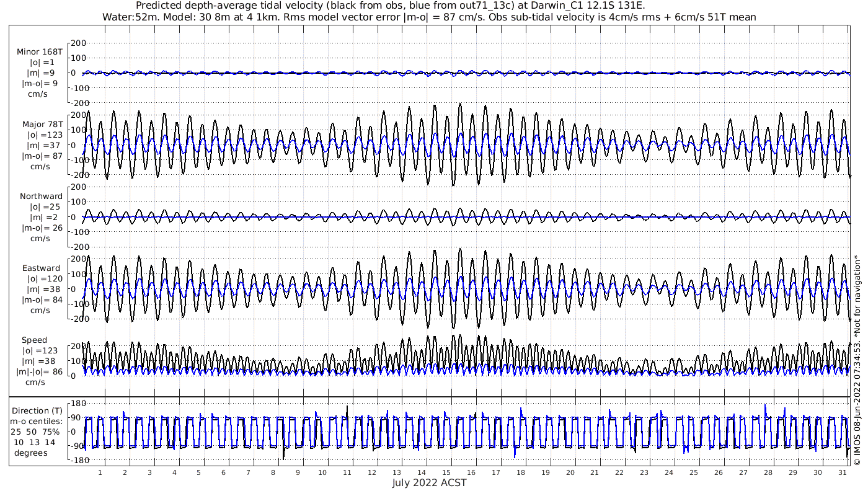
Task: Click day '27' on the date axis
Action: pyautogui.click(x=743, y=472)
